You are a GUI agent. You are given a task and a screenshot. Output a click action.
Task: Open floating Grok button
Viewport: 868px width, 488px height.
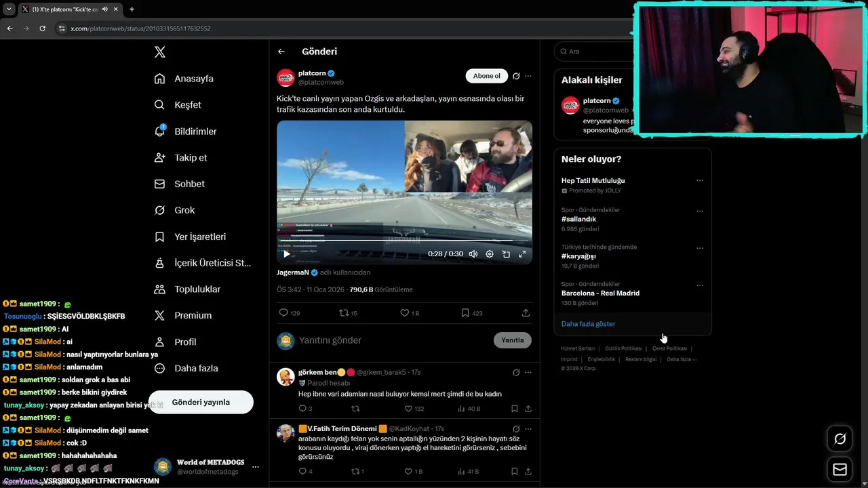point(840,439)
